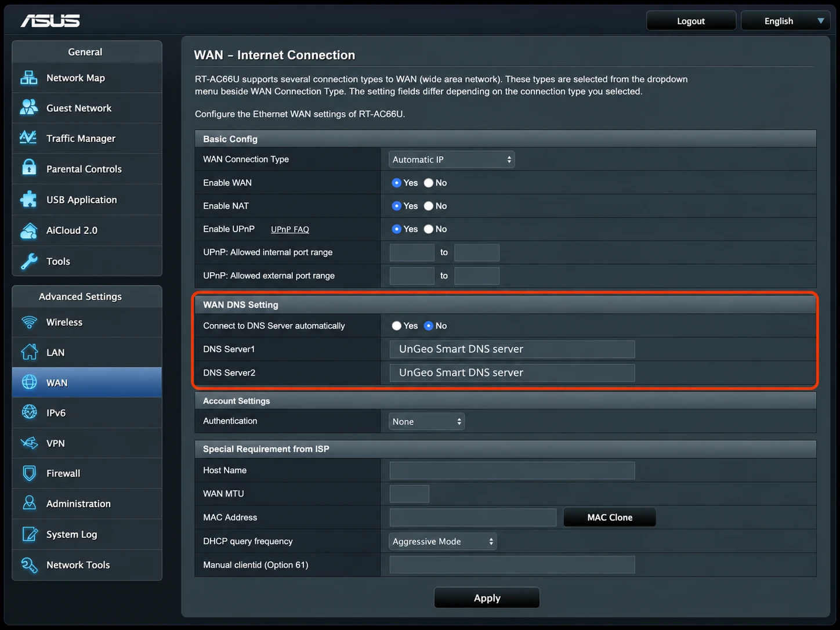
Task: Open the AiCloud 2.0 page
Action: [87, 230]
